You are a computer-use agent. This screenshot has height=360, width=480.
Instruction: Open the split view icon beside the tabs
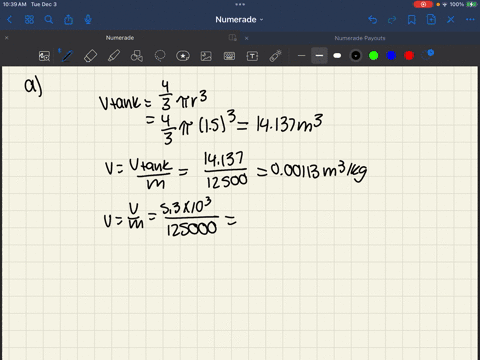(233, 38)
